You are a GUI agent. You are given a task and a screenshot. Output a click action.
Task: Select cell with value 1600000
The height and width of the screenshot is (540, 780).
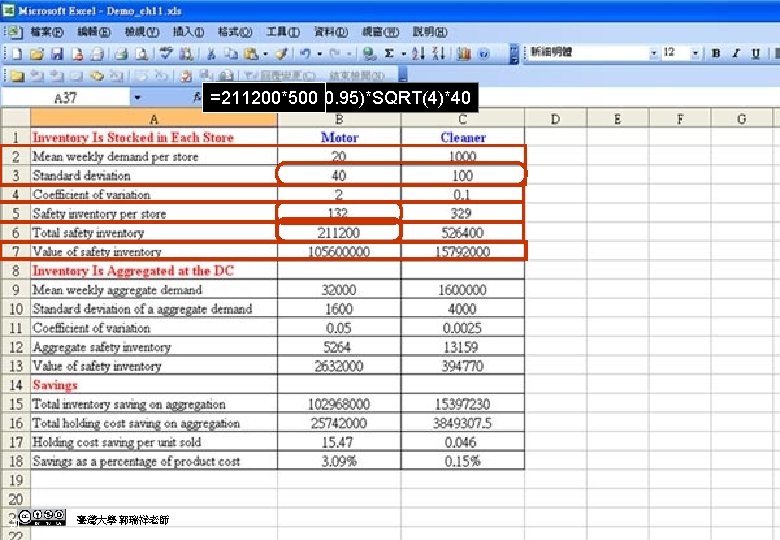pos(463,290)
